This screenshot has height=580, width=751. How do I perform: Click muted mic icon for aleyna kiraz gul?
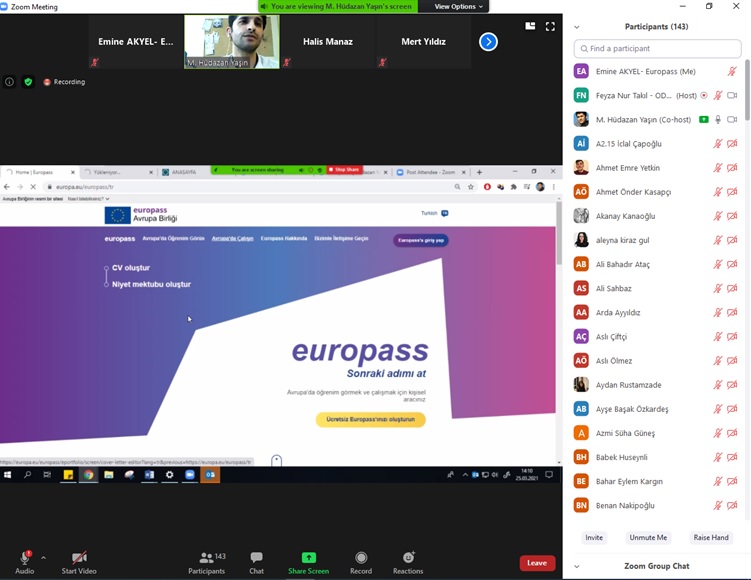(717, 240)
